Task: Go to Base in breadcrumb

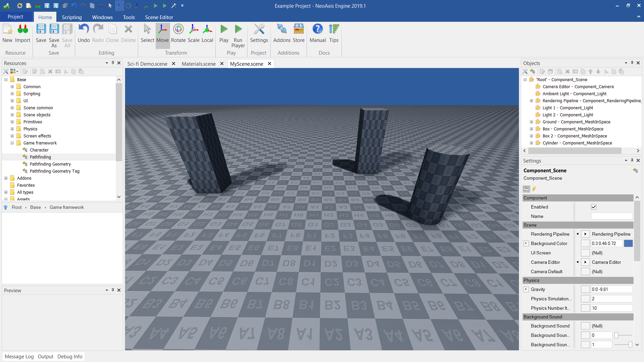Action: pos(36,207)
